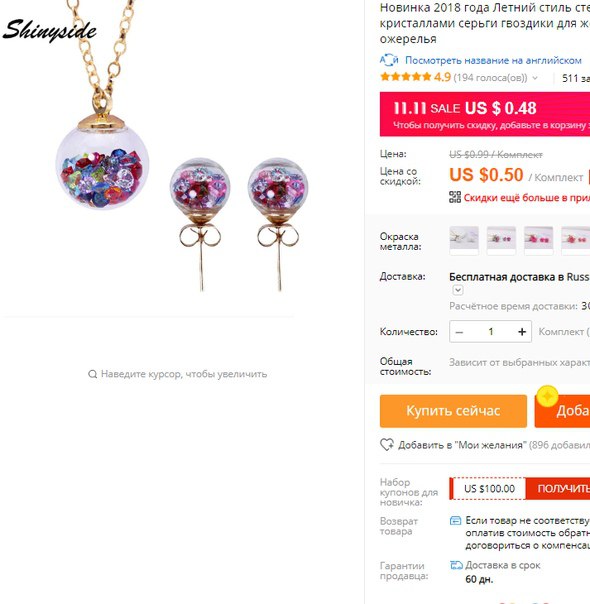The width and height of the screenshot is (590, 604).
Task: Select the first metal color thumbnail
Action: pos(464,240)
